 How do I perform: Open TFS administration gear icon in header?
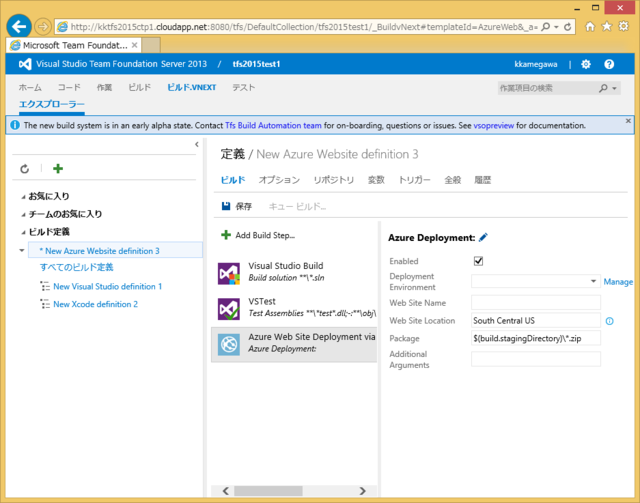pos(586,64)
